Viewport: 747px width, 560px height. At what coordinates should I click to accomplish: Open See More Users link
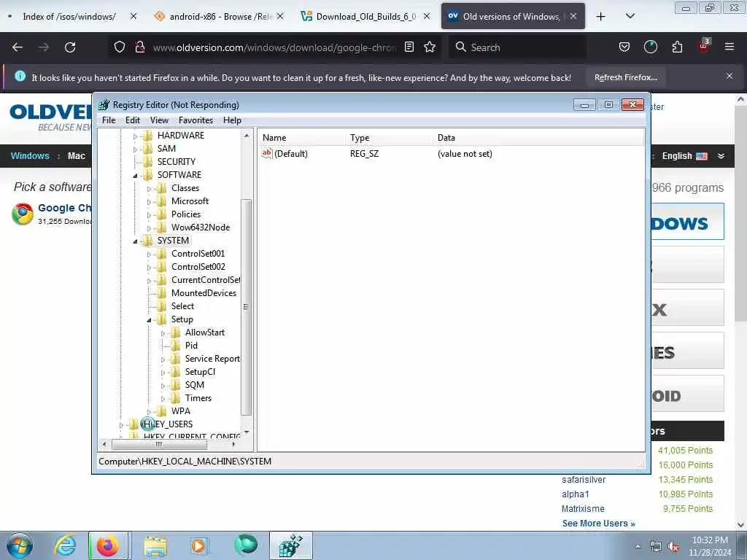[598, 524]
